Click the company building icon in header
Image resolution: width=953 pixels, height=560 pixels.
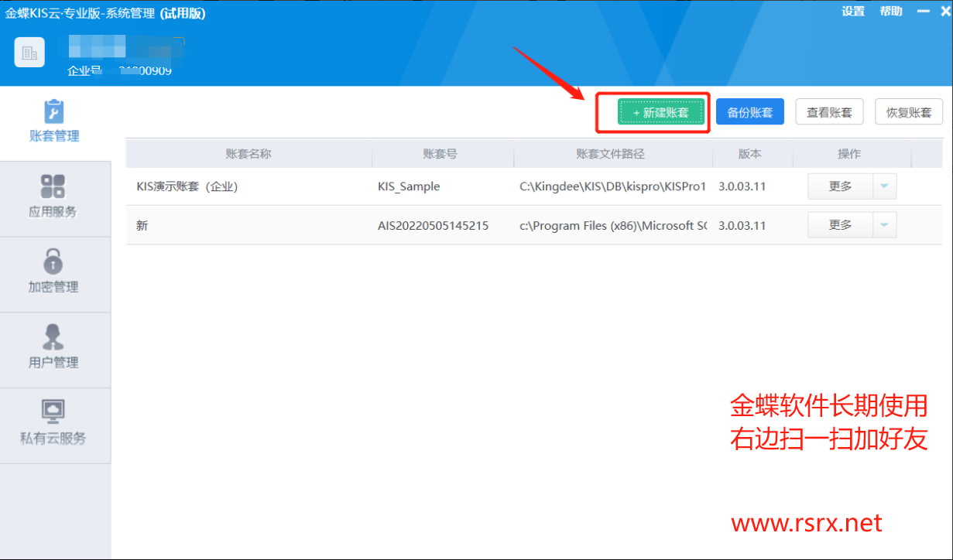tap(29, 53)
